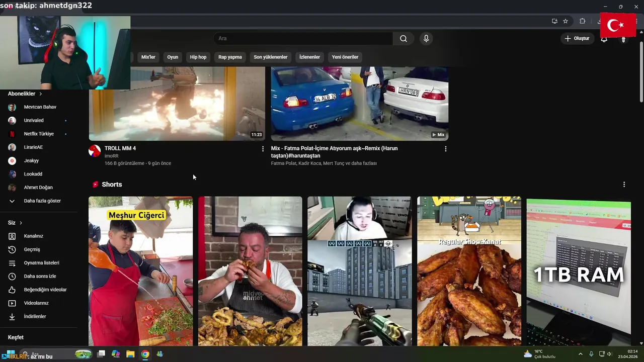The width and height of the screenshot is (644, 362).
Task: Click the YouTube search input field
Action: [x=303, y=39]
